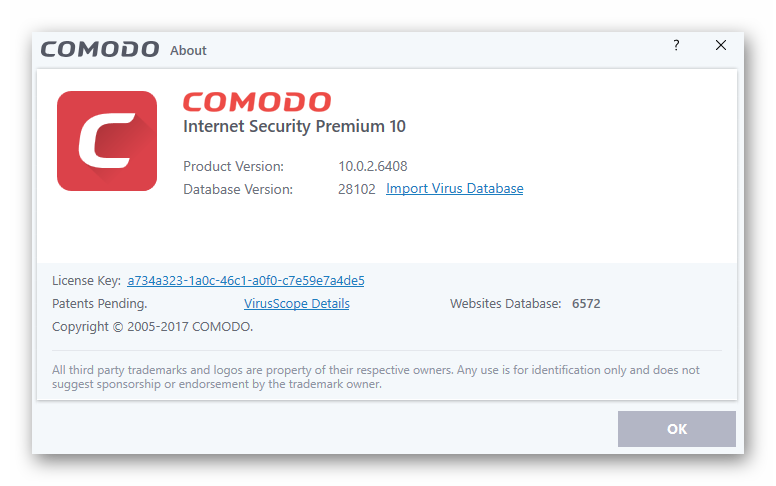Open VirusScope Details
The width and height of the screenshot is (776, 486).
tap(297, 303)
